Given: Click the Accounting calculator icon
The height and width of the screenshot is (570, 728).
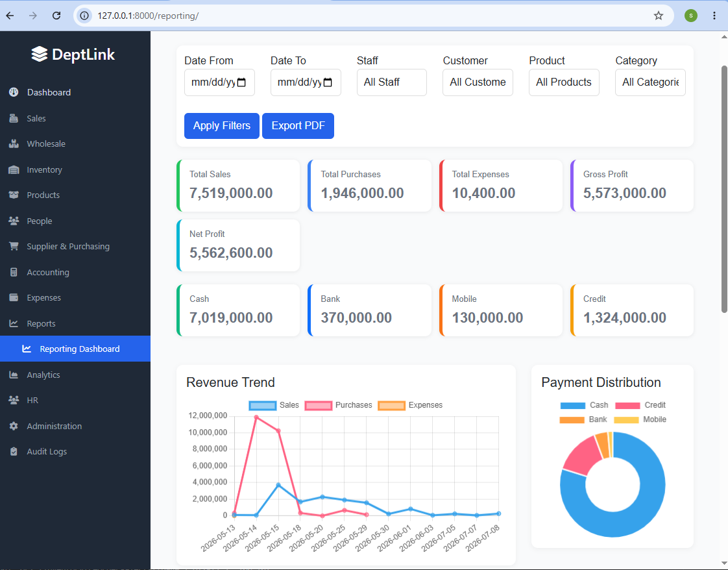Looking at the screenshot, I should [14, 272].
